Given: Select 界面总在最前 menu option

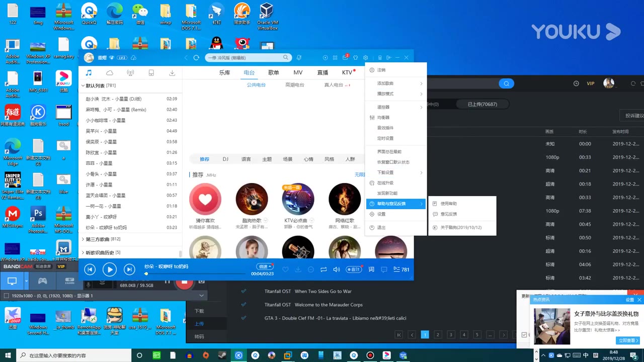Looking at the screenshot, I should (x=395, y=151).
